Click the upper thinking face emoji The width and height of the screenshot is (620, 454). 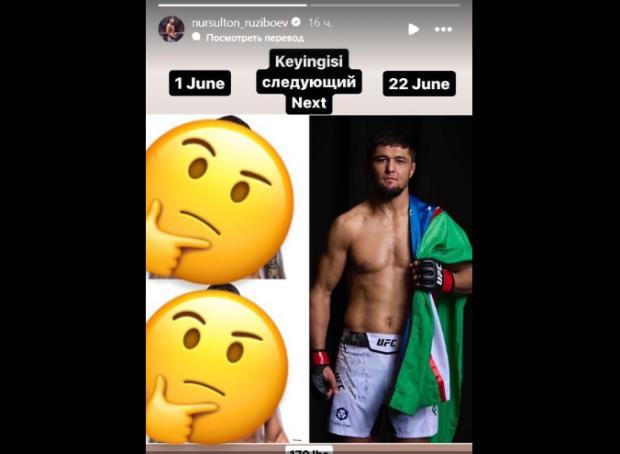click(x=219, y=201)
